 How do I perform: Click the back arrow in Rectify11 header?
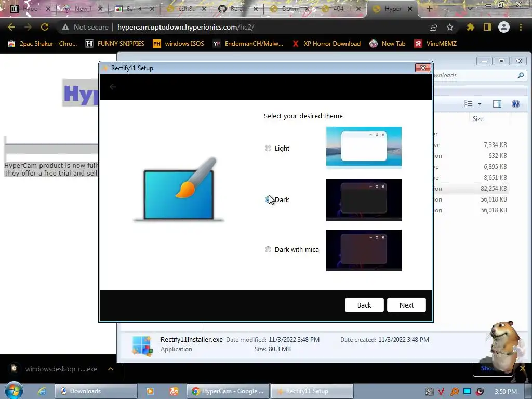[x=113, y=87]
